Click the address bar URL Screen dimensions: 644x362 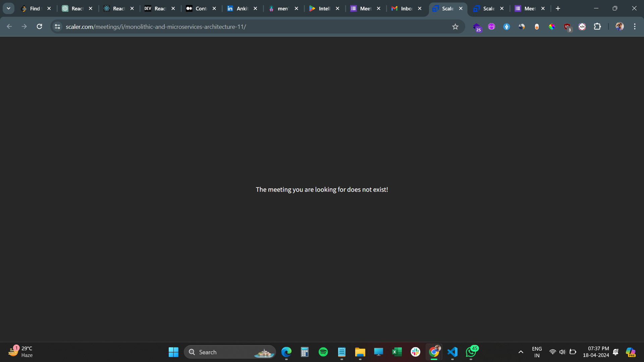pos(156,26)
